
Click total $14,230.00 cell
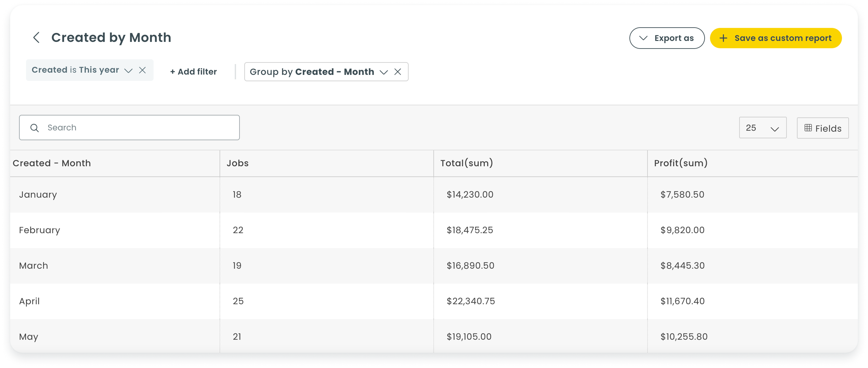[x=470, y=194]
